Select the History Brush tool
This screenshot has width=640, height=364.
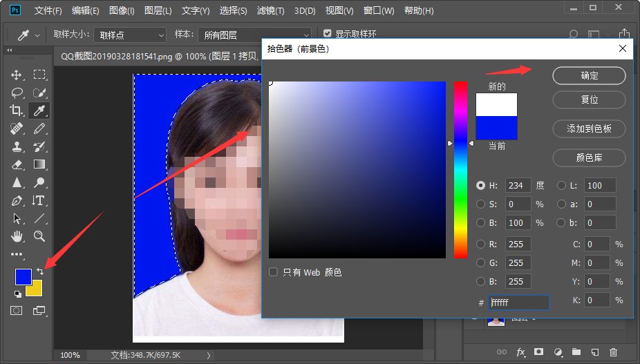tap(39, 146)
